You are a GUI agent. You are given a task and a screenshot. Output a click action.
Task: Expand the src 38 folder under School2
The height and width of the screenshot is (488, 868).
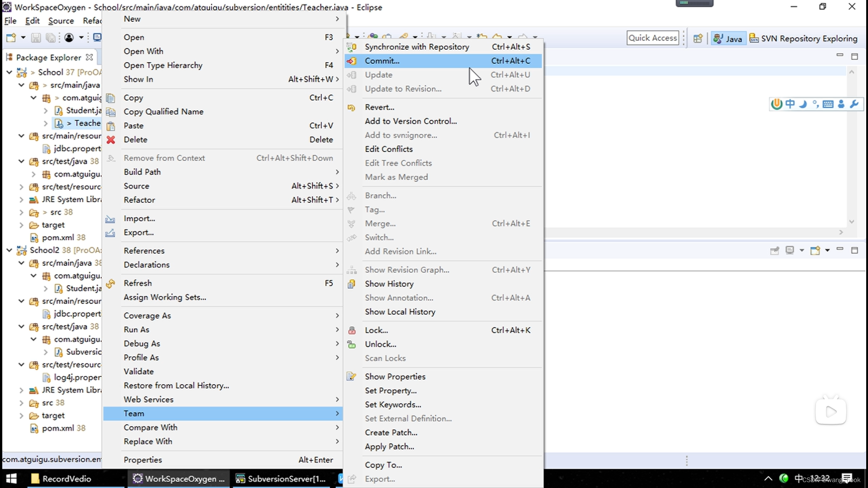(x=21, y=403)
